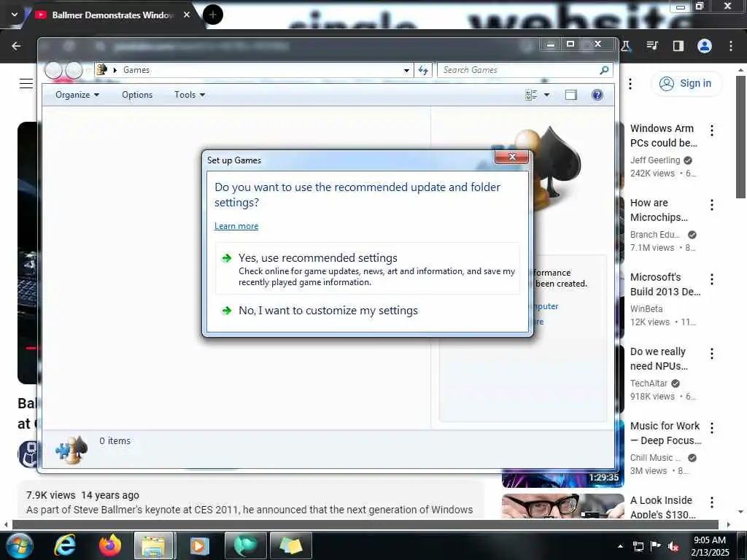The image size is (747, 560).
Task: Open Windows Arm PCs could be video
Action: click(663, 136)
